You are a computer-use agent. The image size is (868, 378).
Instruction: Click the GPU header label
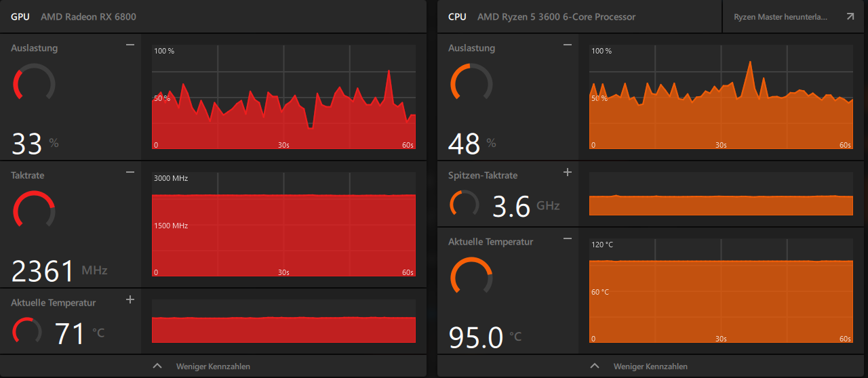(20, 17)
